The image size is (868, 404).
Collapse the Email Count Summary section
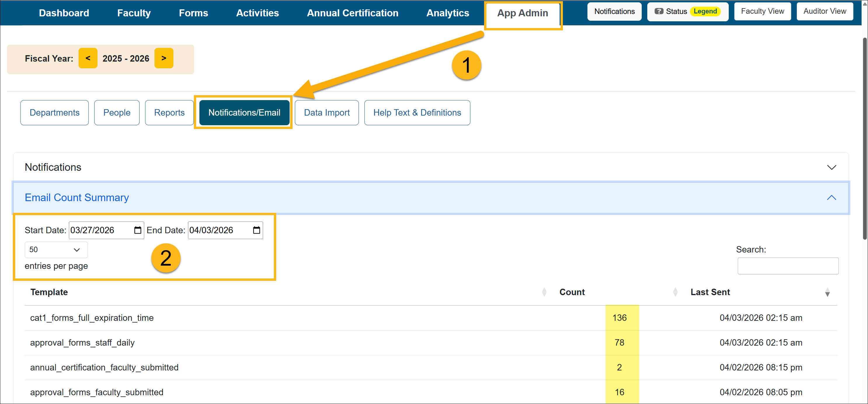tap(831, 198)
